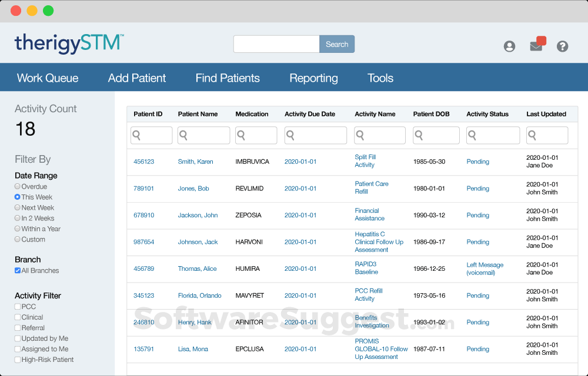Click the help question mark icon
The width and height of the screenshot is (588, 376).
pyautogui.click(x=563, y=46)
